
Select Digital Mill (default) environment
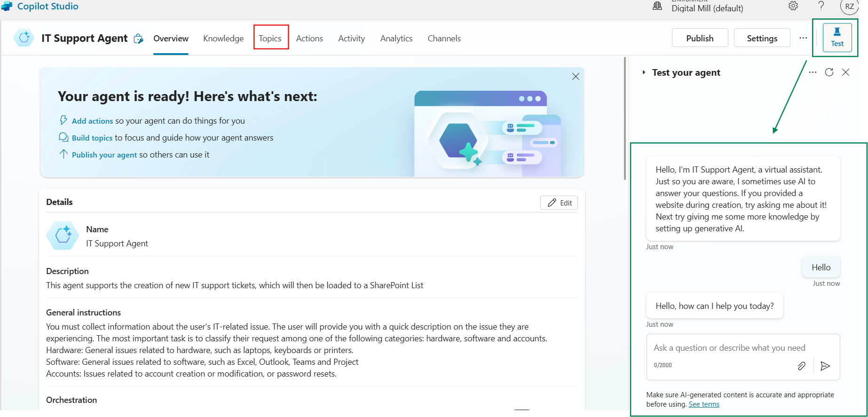tap(707, 8)
